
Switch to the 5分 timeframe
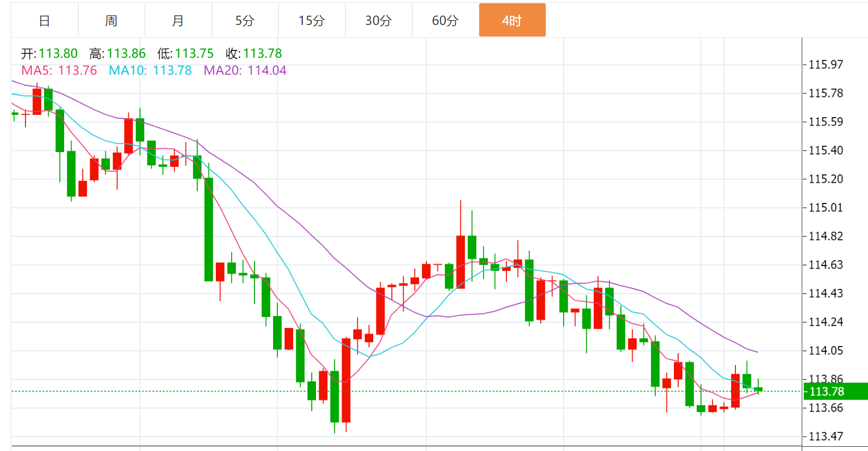point(245,21)
